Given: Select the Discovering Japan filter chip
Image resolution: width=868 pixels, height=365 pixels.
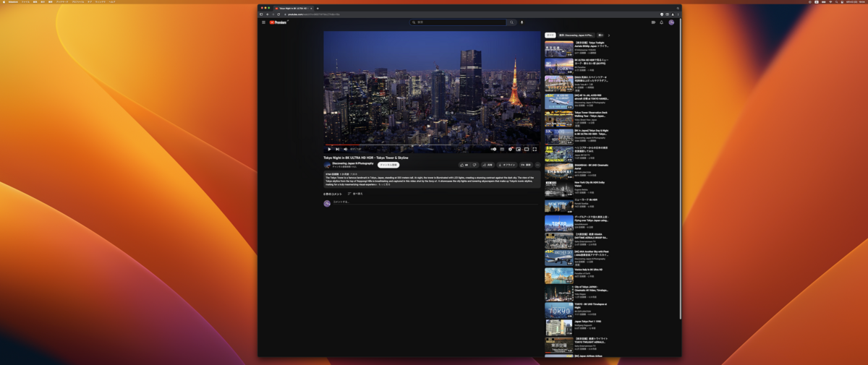Looking at the screenshot, I should [576, 35].
